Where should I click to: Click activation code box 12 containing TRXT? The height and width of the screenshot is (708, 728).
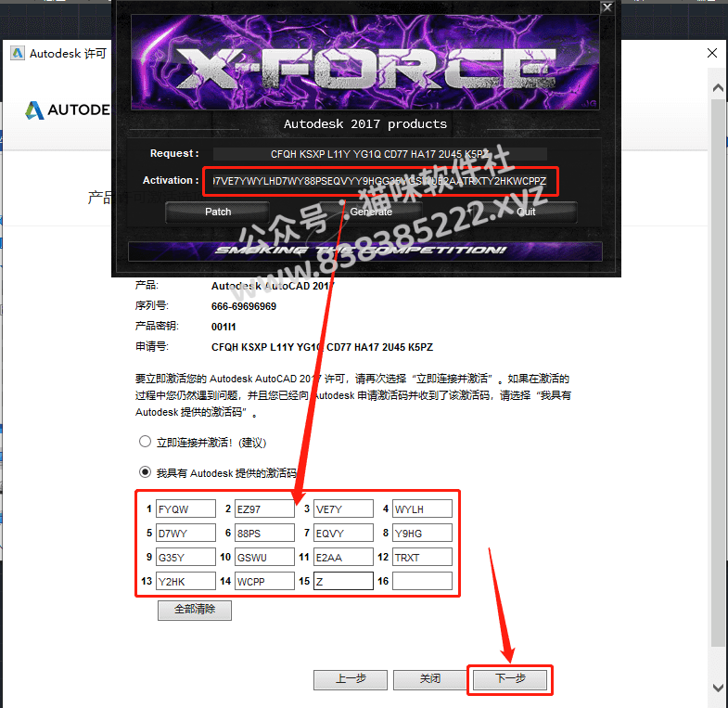423,557
